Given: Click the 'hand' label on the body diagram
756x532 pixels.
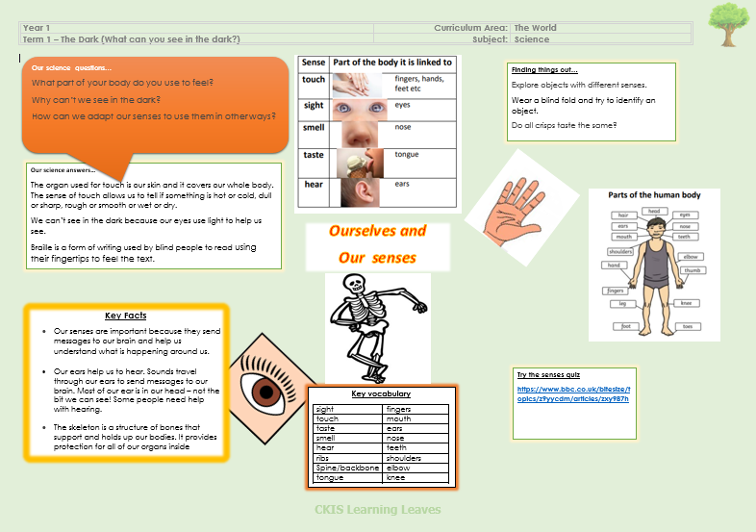Looking at the screenshot, I should (614, 265).
